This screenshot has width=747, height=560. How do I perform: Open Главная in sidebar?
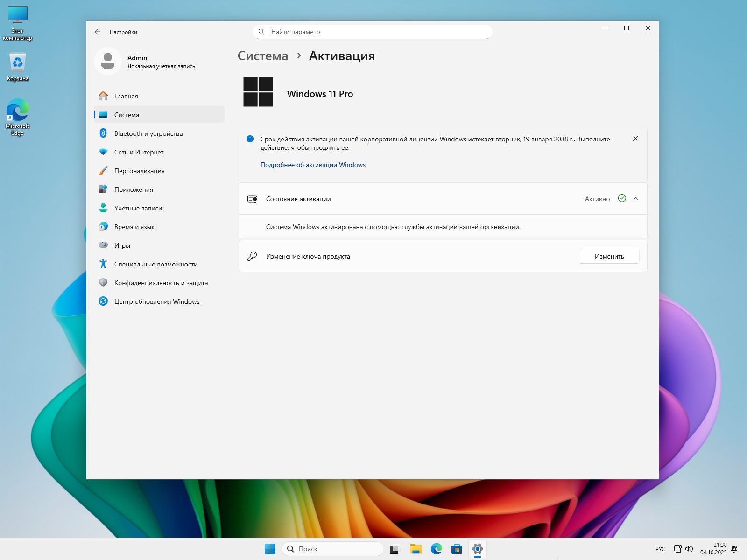pyautogui.click(x=126, y=96)
